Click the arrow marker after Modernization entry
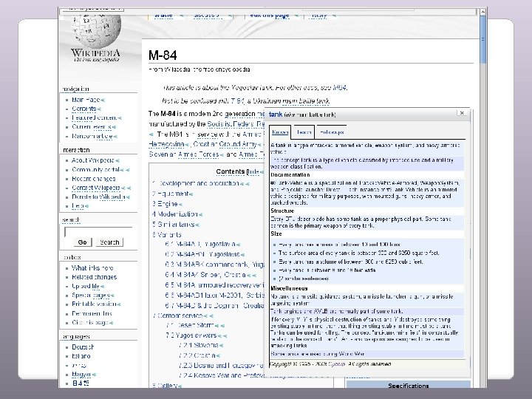532x399 pixels. tap(200, 214)
